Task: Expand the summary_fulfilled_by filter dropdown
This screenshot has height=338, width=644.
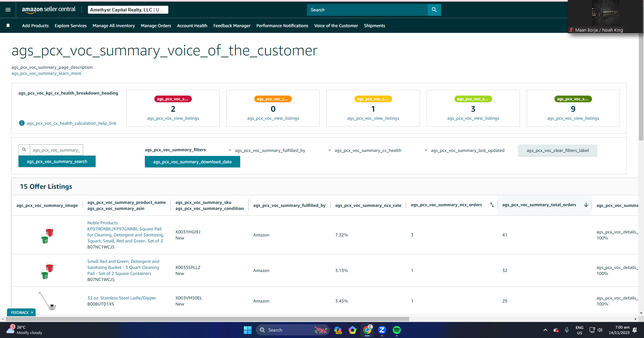Action: click(x=267, y=151)
